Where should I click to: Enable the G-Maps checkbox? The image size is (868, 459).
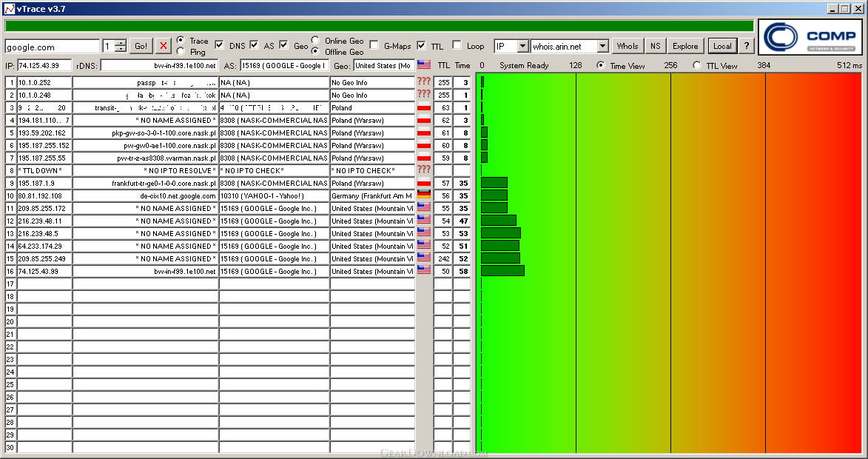(374, 45)
